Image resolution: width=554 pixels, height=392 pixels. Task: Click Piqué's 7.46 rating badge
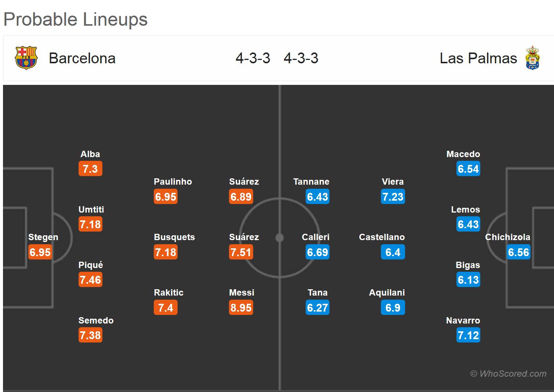(90, 280)
